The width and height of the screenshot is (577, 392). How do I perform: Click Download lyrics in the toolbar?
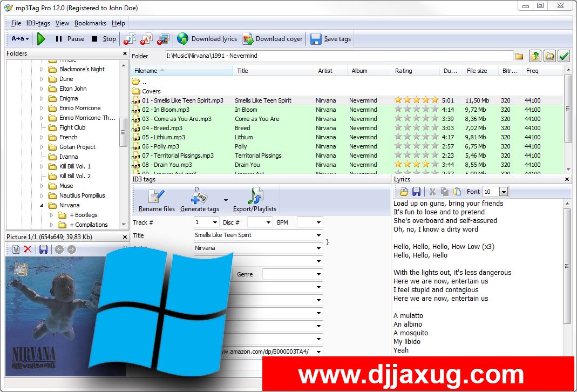click(207, 39)
